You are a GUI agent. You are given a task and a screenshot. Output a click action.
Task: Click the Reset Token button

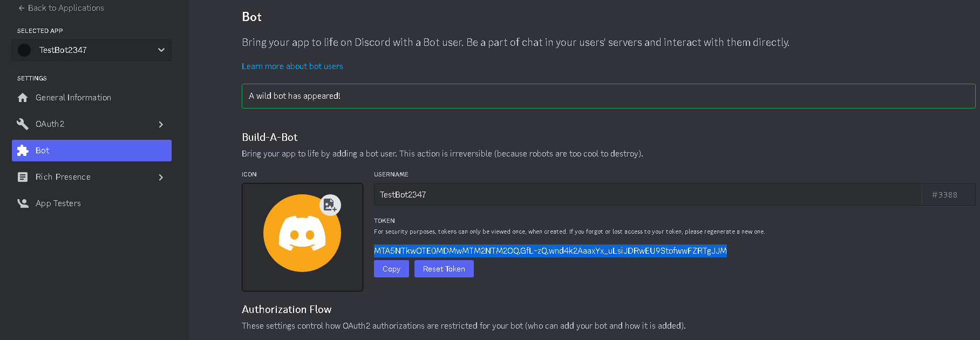[444, 269]
